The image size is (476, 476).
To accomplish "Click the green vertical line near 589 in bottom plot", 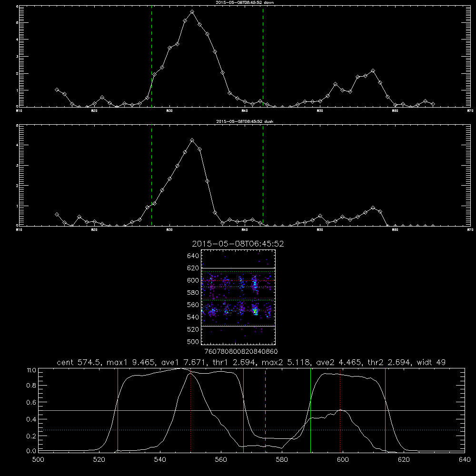I will 310,410.
